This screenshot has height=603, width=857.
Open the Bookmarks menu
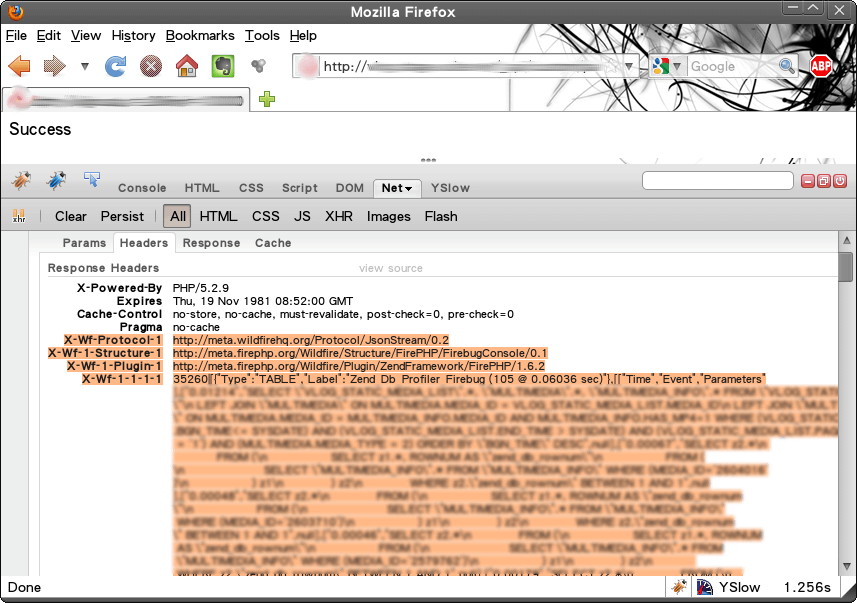pos(200,36)
